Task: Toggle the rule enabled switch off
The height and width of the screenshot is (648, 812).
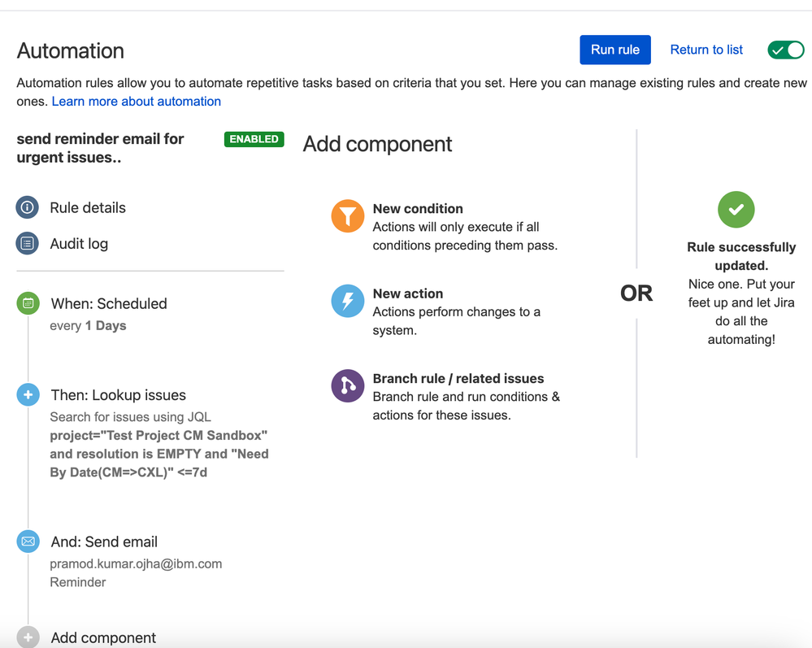Action: [x=786, y=50]
